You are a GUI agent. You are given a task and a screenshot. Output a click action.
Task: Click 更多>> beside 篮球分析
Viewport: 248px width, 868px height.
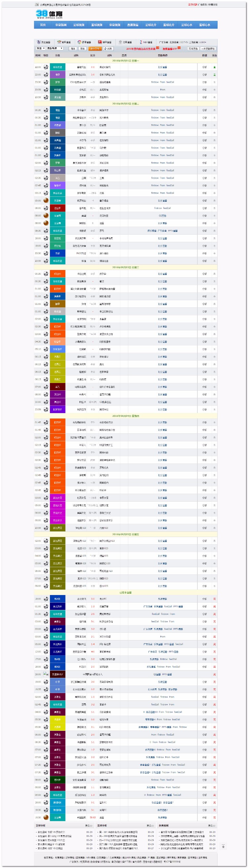click(x=150, y=826)
